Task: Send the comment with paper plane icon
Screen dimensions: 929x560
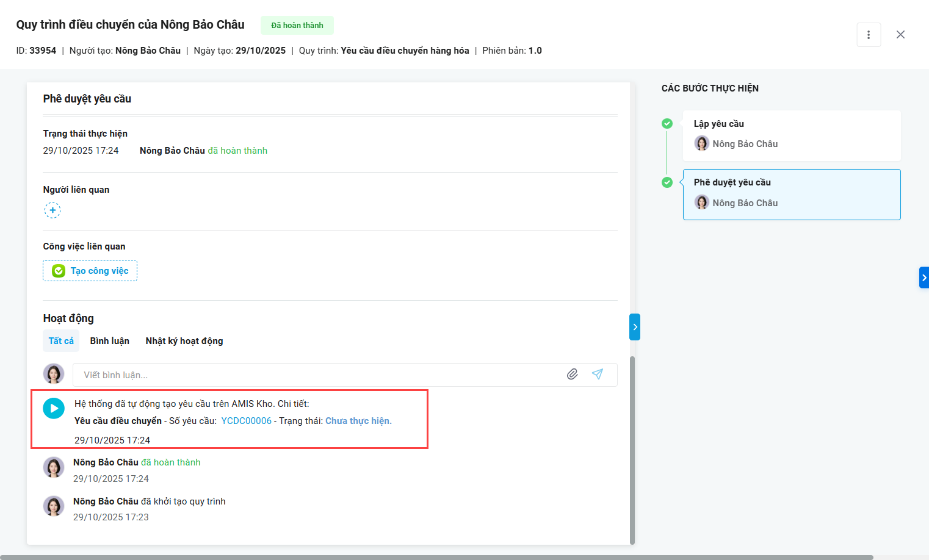Action: click(x=597, y=375)
